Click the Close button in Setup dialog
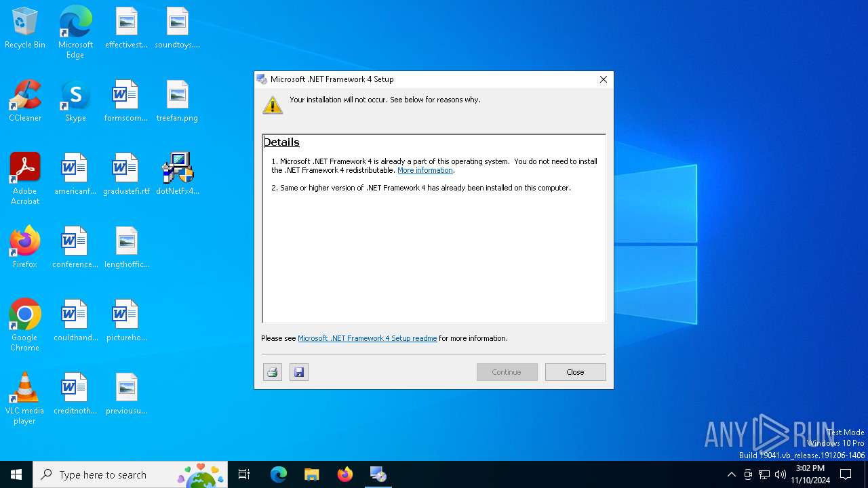The width and height of the screenshot is (868, 488). (x=575, y=372)
